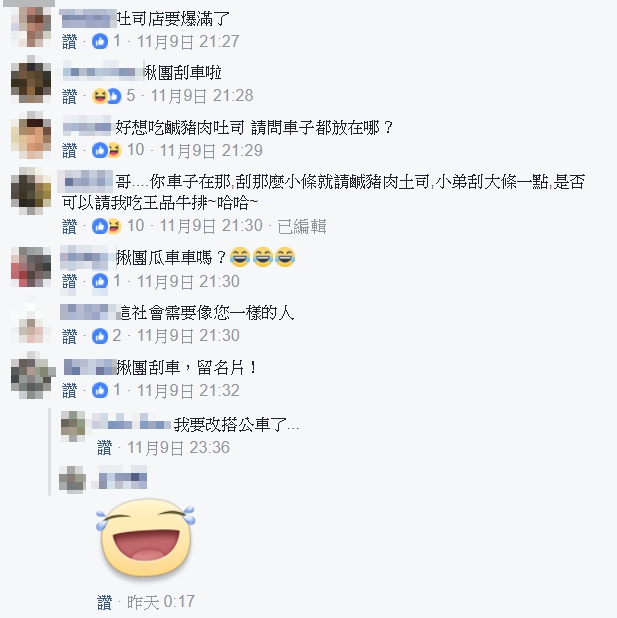The height and width of the screenshot is (618, 617).
Task: Click the like reaction icon on 吐司店要爆滿了 comment
Action: click(x=100, y=41)
